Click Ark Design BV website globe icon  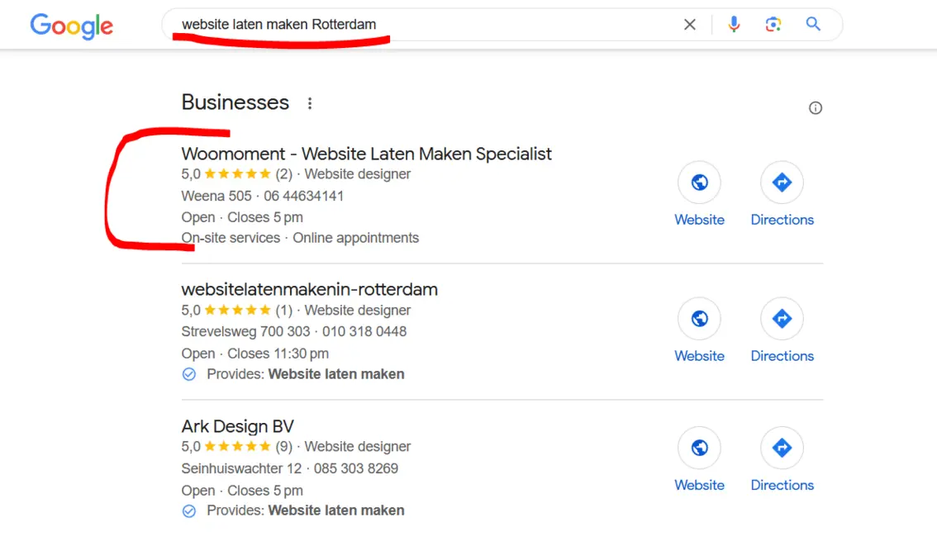coord(699,448)
